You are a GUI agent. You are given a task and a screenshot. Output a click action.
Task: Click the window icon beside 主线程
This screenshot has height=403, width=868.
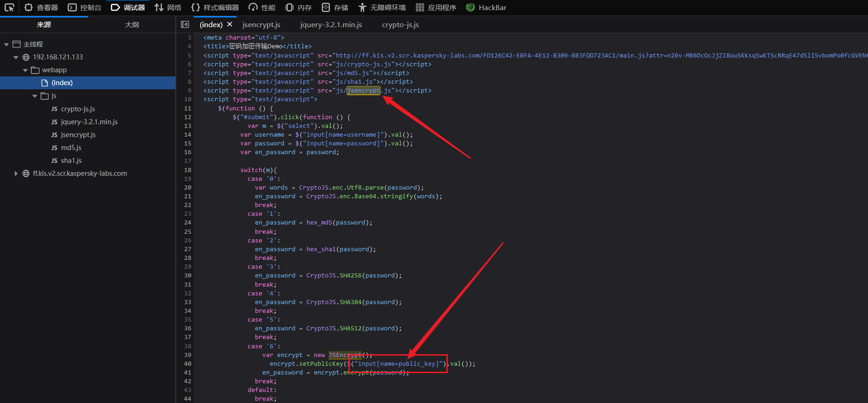point(17,44)
